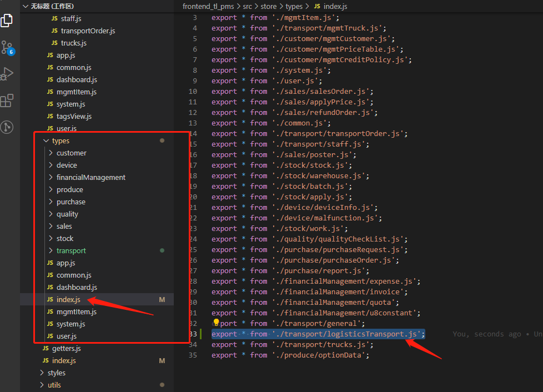
Task: Open the Source Control view
Action: coord(7,47)
